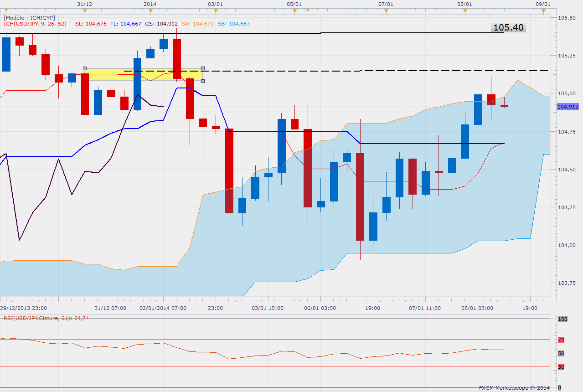The height and width of the screenshot is (392, 583).
Task: Select the red RSI 70 level tag
Action: (561, 340)
